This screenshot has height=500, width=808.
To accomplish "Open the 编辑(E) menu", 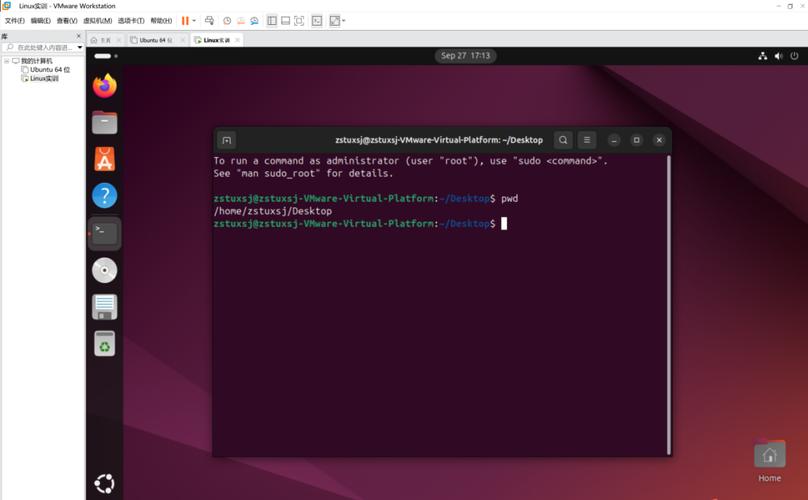I will coord(41,21).
